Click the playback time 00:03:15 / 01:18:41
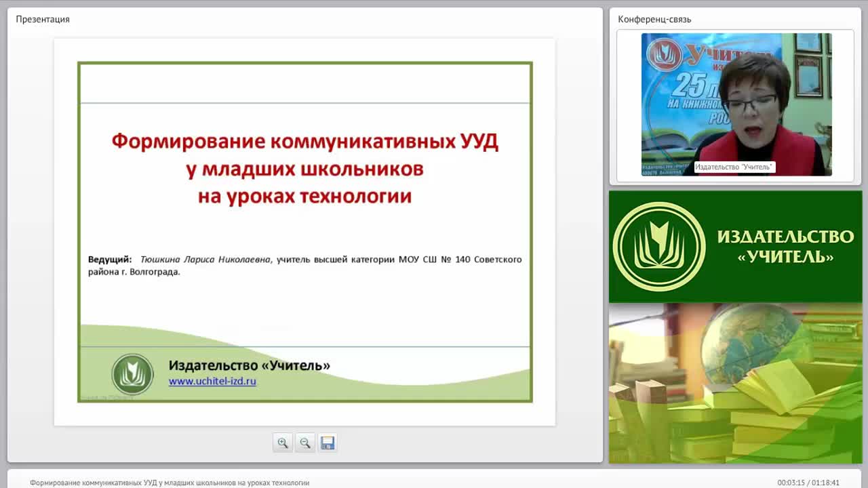This screenshot has height=488, width=868. point(808,483)
